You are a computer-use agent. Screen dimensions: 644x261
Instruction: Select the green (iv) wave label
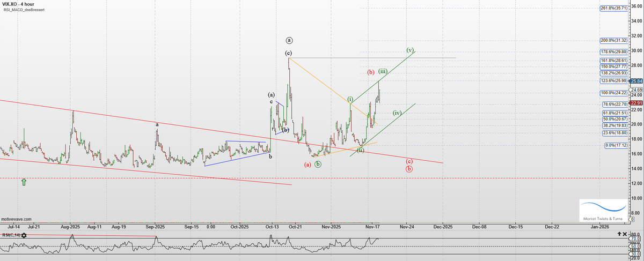pos(397,113)
